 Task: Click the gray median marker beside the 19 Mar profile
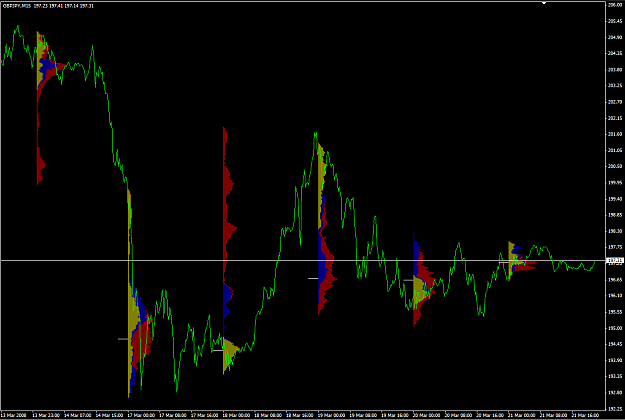tap(313, 278)
